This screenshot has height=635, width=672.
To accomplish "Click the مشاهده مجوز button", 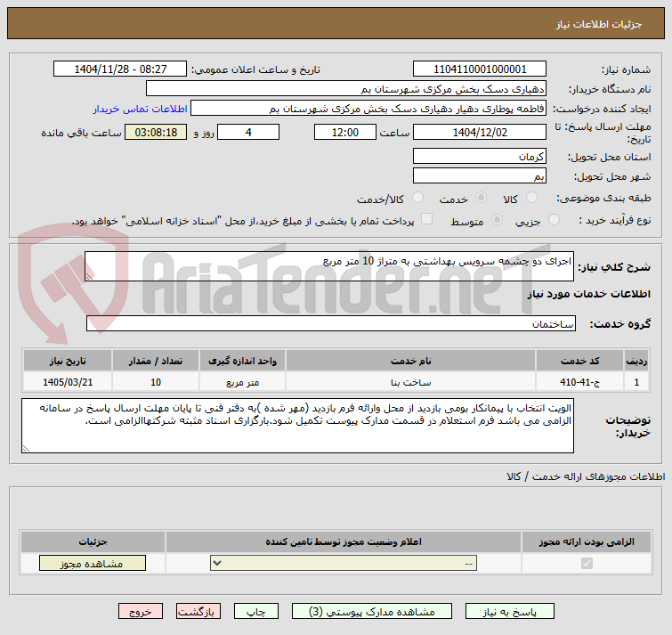I will [93, 564].
